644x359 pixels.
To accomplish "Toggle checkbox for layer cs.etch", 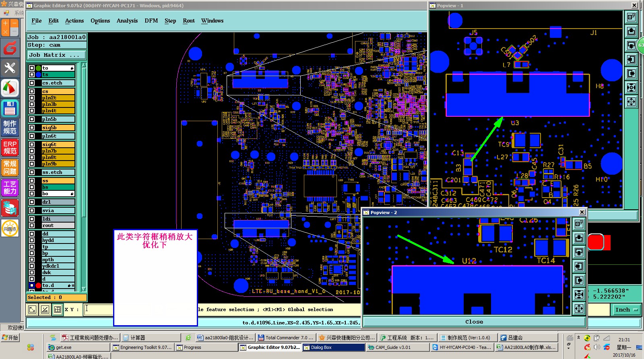I will (x=32, y=83).
